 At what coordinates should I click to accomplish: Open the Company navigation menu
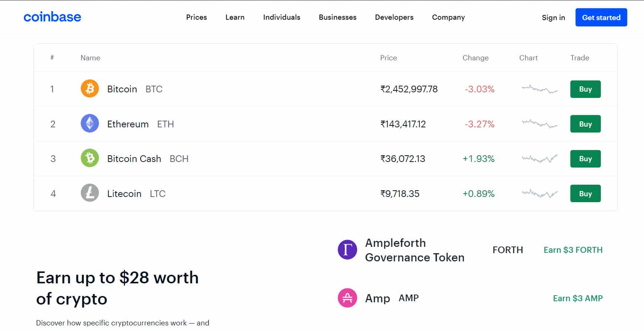pyautogui.click(x=448, y=17)
